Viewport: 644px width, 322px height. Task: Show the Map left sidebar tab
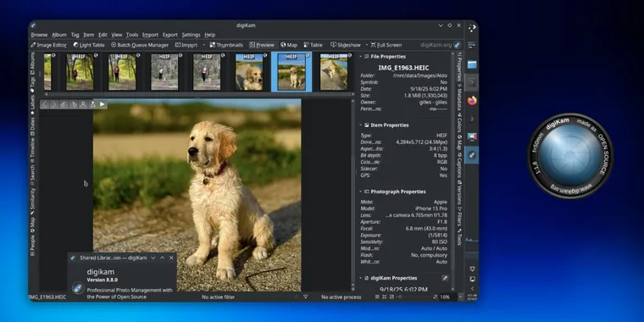pyautogui.click(x=32, y=225)
